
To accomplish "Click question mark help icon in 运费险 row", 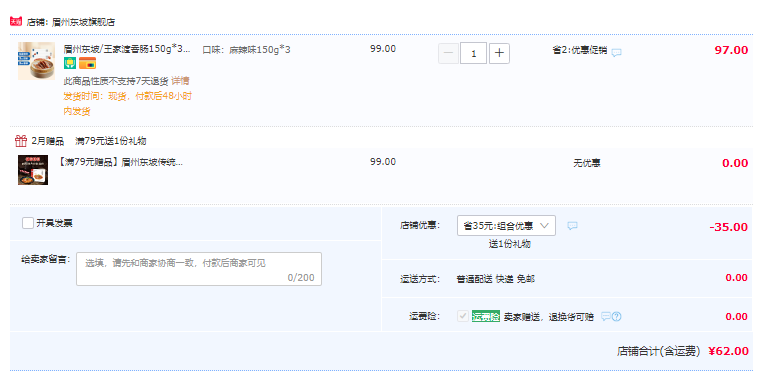I will click(x=617, y=316).
